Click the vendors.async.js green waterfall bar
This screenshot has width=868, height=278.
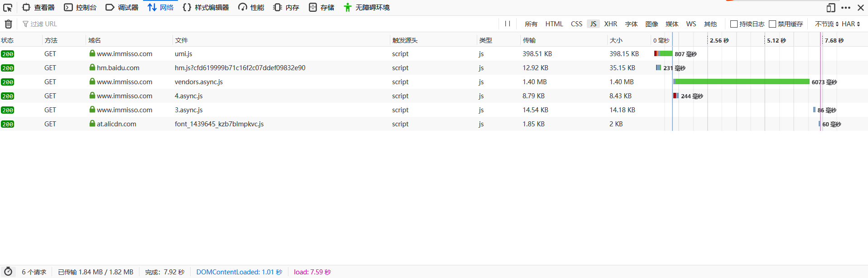(x=741, y=82)
